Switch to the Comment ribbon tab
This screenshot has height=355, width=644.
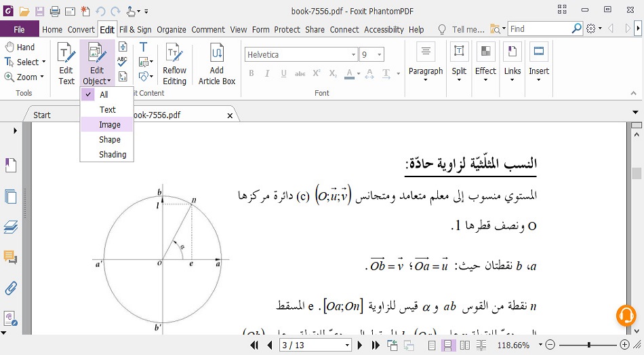[x=207, y=29]
